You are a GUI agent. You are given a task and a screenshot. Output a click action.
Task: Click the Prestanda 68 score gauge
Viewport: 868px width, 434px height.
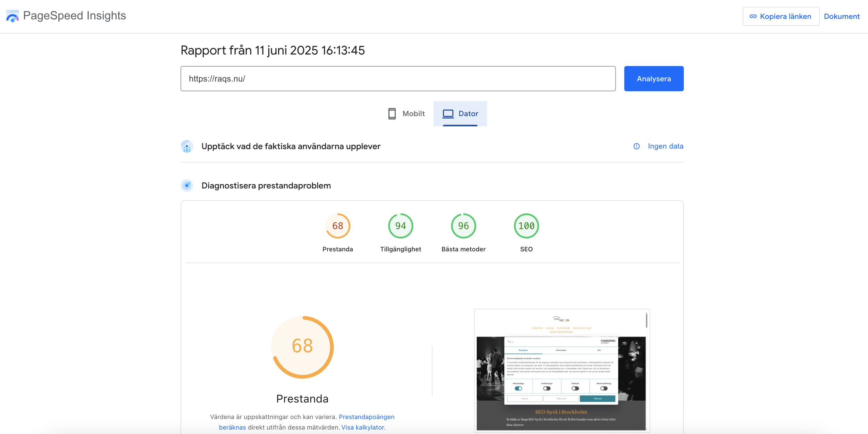tap(337, 226)
